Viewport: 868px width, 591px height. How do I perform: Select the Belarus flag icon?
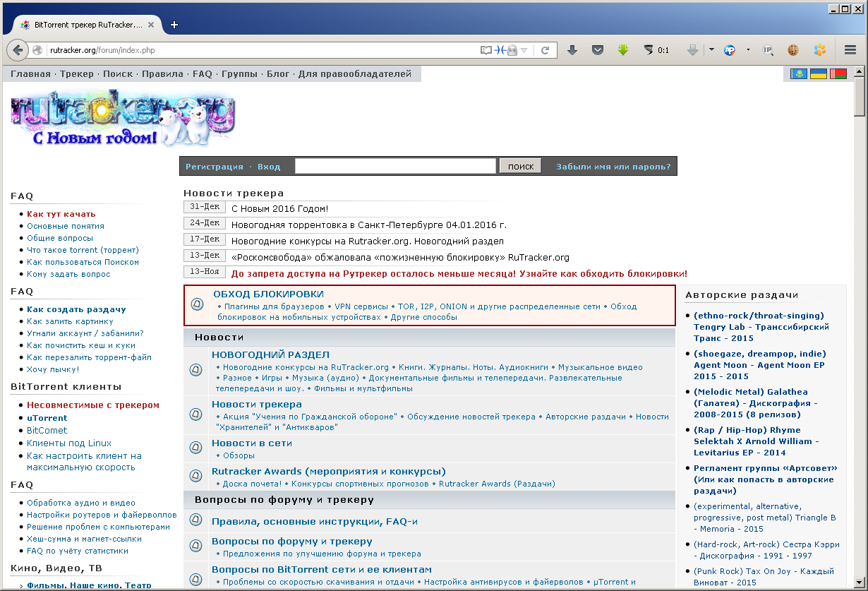point(838,73)
